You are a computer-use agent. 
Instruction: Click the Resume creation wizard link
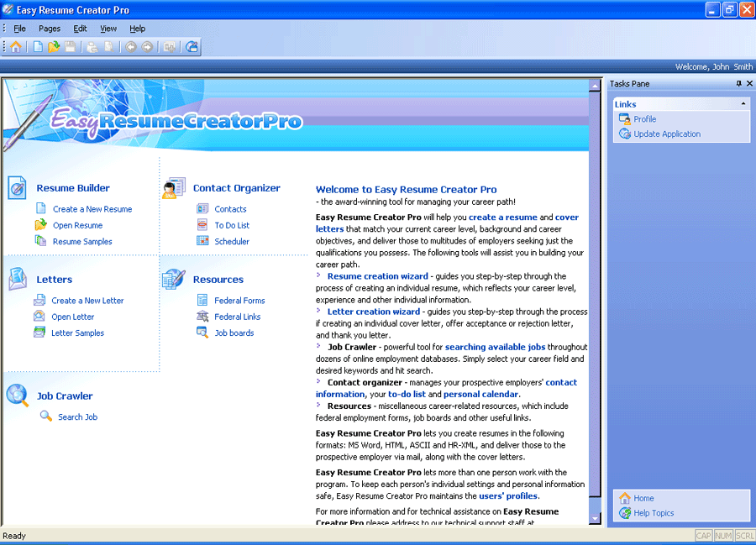[x=377, y=276]
